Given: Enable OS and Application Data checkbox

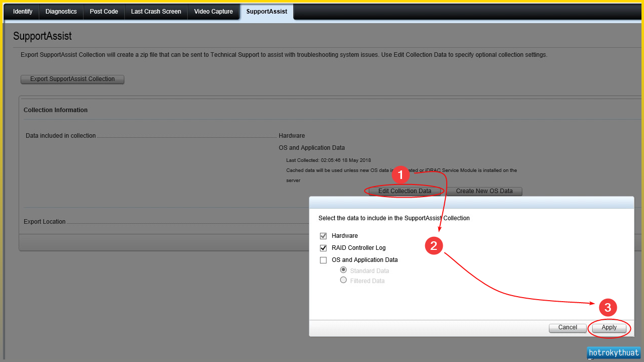Looking at the screenshot, I should click(323, 260).
